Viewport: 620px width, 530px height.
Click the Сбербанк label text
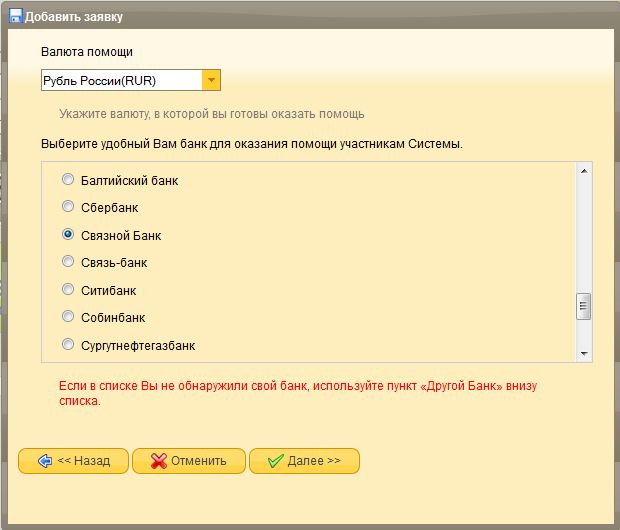(110, 208)
